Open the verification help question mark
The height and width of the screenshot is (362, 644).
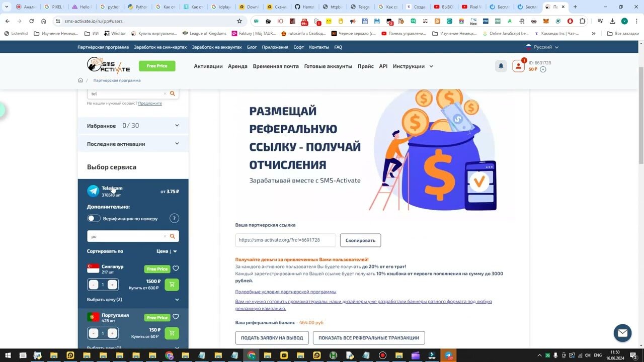coord(174,218)
